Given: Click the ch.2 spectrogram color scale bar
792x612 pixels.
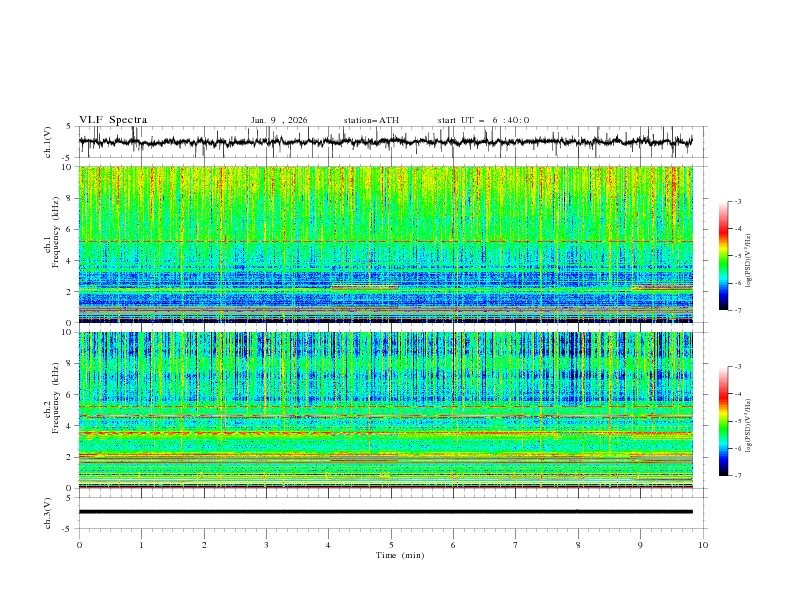Looking at the screenshot, I should coord(723,421).
